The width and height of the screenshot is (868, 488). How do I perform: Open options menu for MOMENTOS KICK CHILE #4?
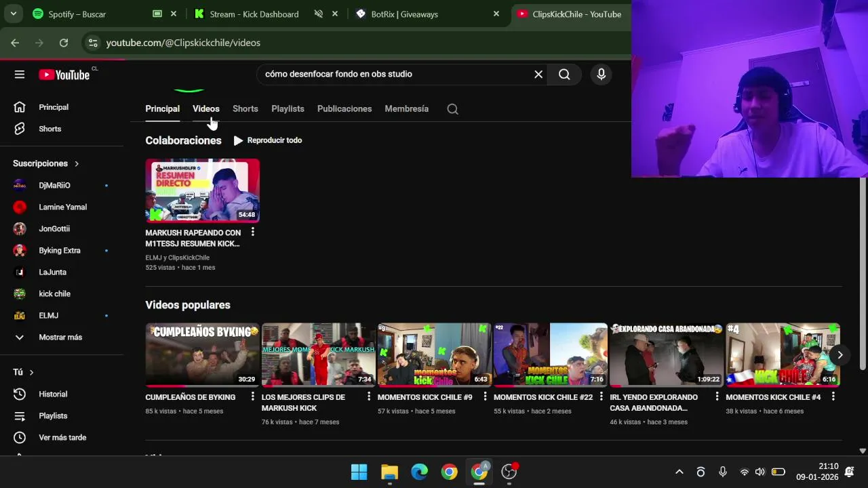(x=833, y=396)
